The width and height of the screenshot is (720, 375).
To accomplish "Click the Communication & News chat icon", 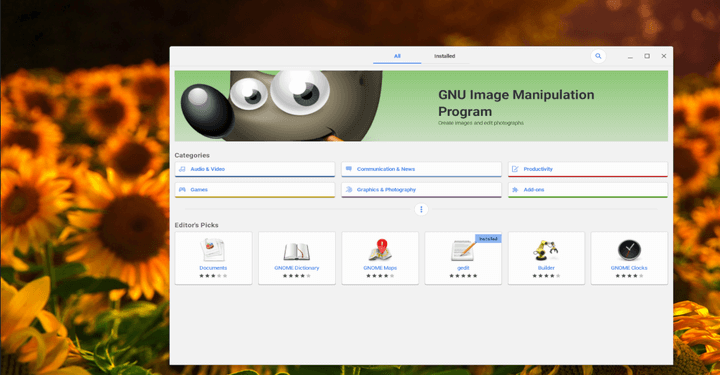I will pos(349,169).
